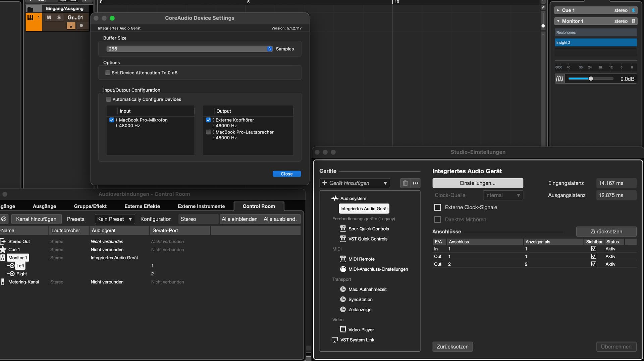Image resolution: width=644 pixels, height=361 pixels.
Task: Mute the Gr...01 track
Action: point(49,17)
